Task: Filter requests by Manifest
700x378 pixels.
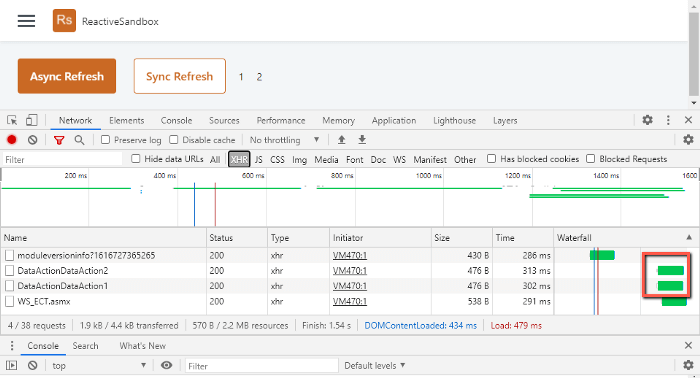Action: pos(430,159)
